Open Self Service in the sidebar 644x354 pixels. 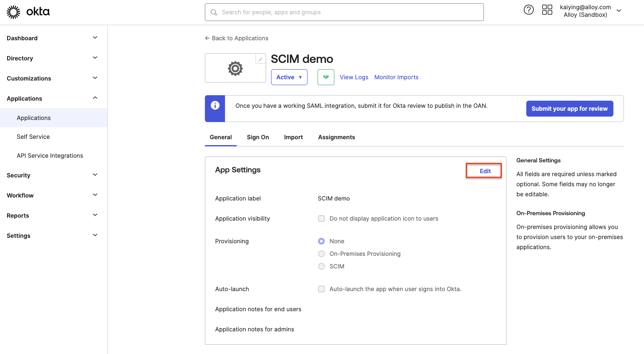[33, 137]
